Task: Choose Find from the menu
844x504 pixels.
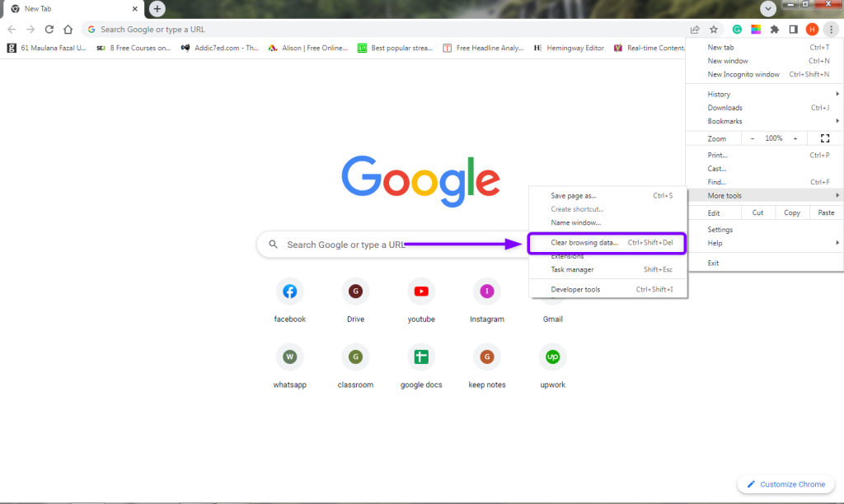Action: tap(765, 182)
